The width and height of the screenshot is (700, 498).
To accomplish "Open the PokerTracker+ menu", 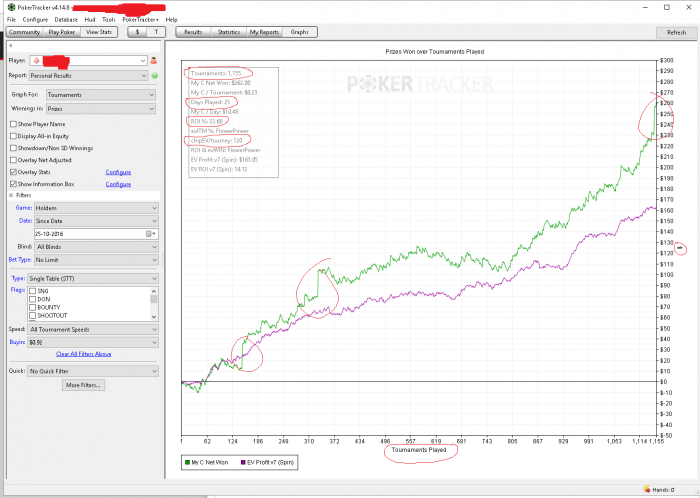I will click(141, 20).
